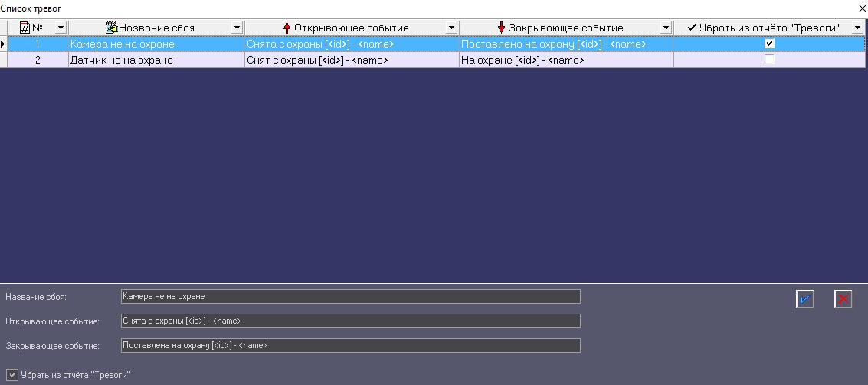Click the hash icon in № column header
The width and height of the screenshot is (868, 385).
tap(25, 28)
